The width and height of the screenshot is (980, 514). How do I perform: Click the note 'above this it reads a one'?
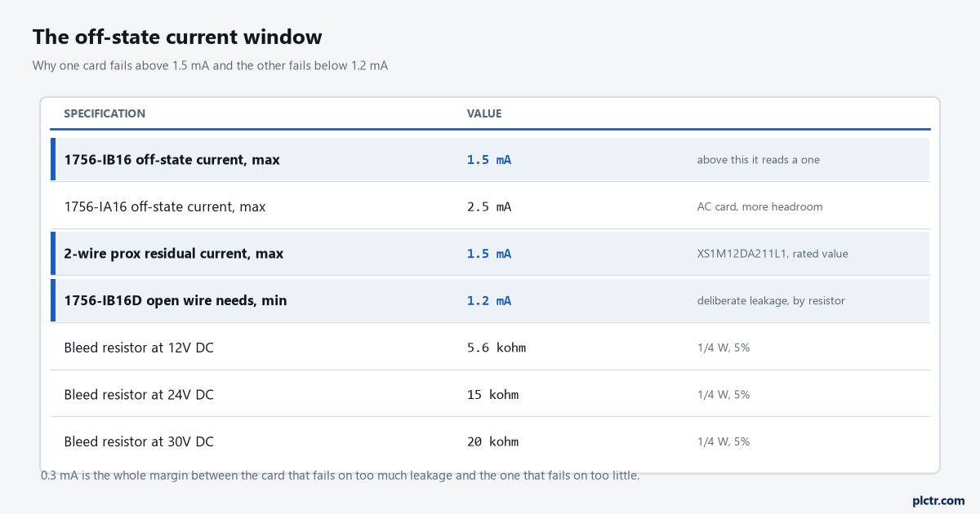point(758,160)
